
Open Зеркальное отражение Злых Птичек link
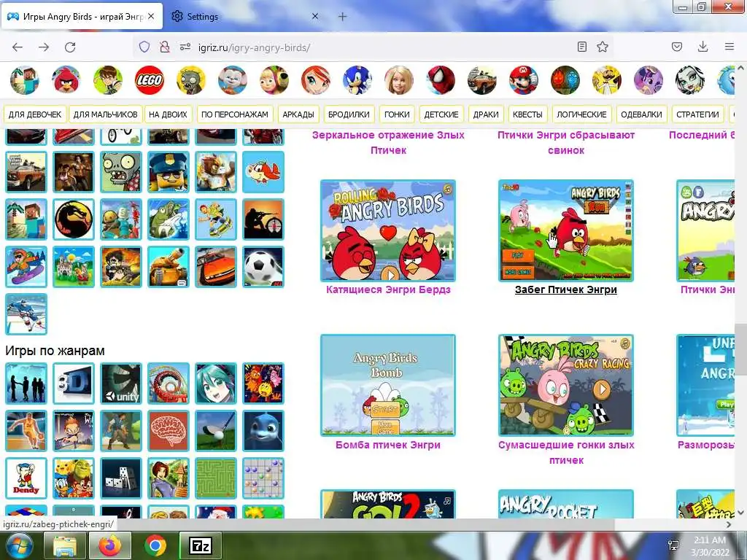388,142
